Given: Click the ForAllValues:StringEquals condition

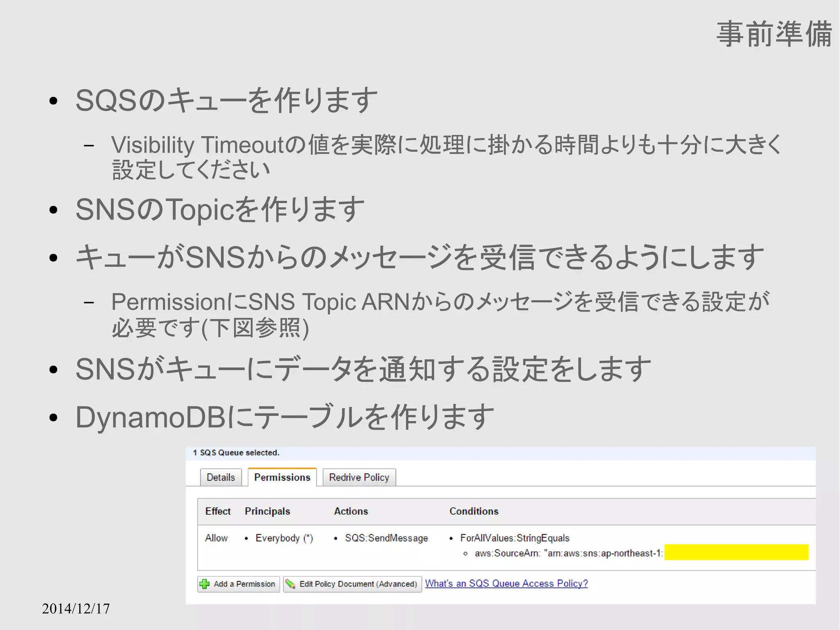Looking at the screenshot, I should coord(515,538).
